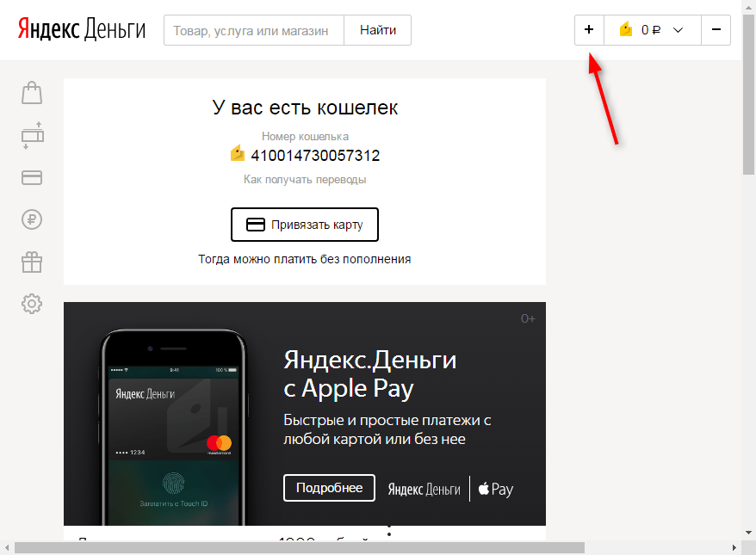The height and width of the screenshot is (555, 756).
Task: Click the Привязать карту button
Action: tap(305, 225)
